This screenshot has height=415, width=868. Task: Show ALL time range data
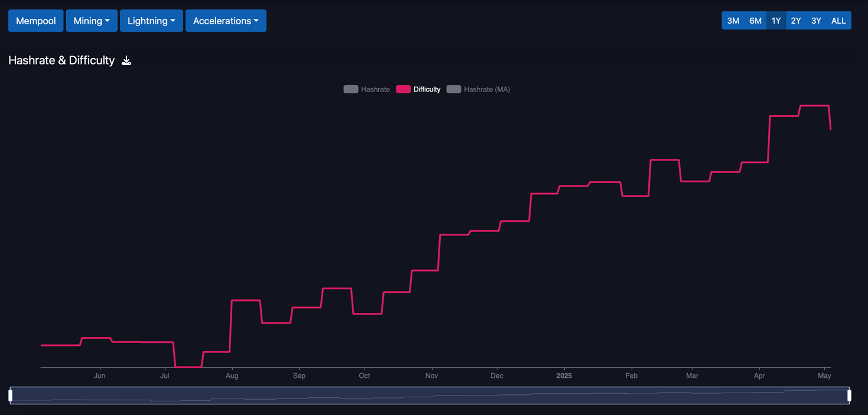(x=838, y=21)
